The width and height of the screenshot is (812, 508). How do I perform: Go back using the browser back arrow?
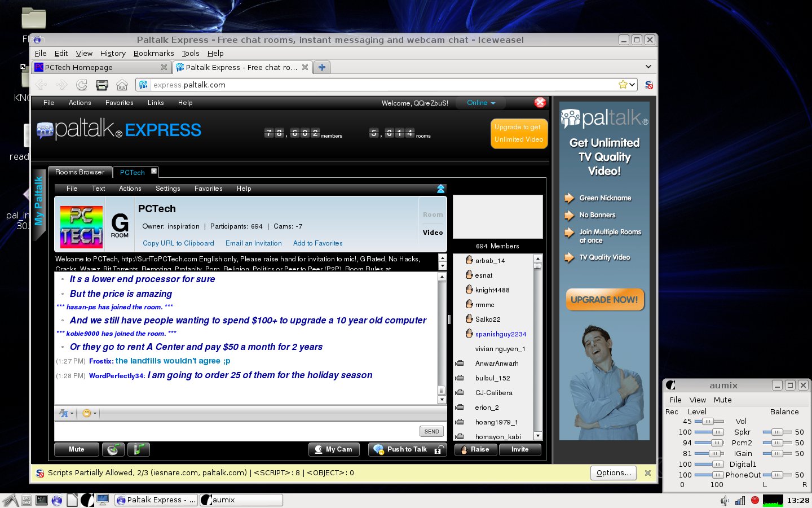click(x=41, y=85)
